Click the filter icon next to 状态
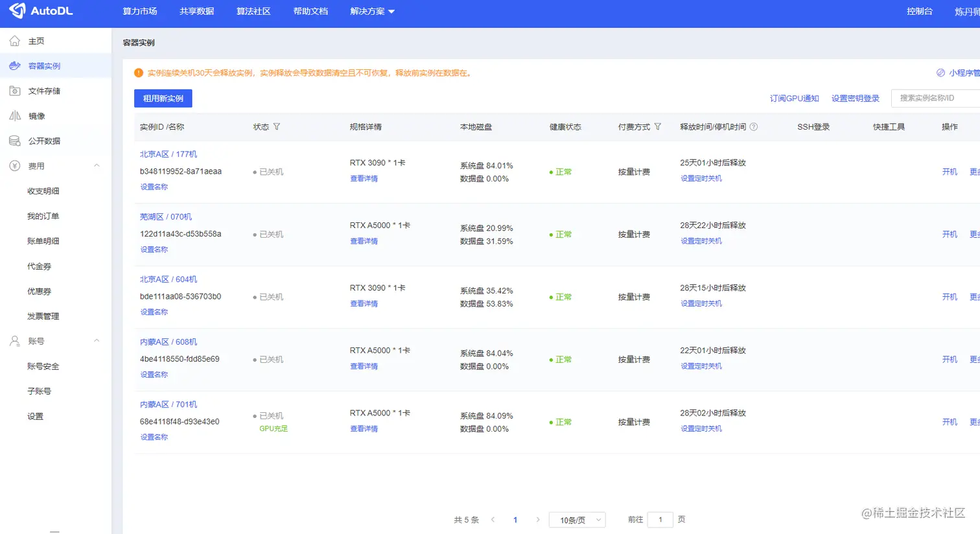The height and width of the screenshot is (534, 980). pyautogui.click(x=277, y=126)
